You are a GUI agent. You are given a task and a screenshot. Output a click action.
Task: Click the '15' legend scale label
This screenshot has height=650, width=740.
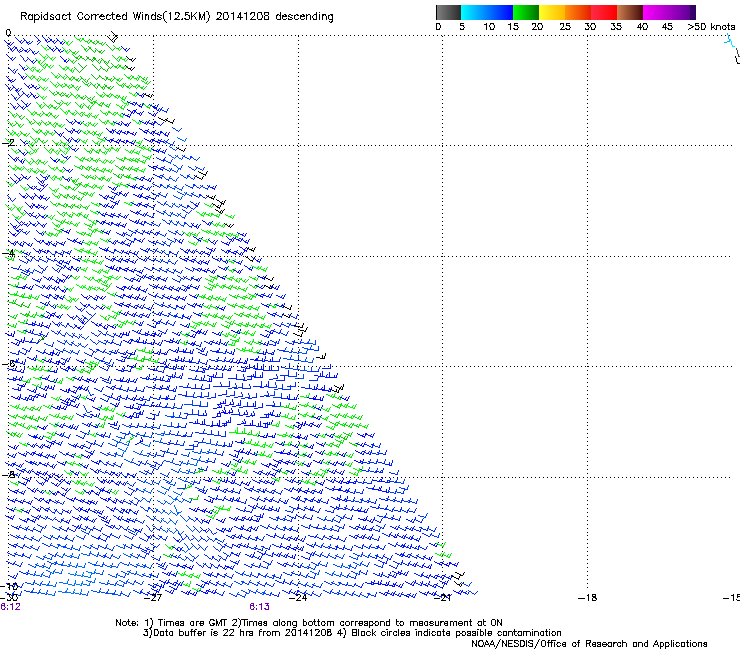[x=513, y=27]
